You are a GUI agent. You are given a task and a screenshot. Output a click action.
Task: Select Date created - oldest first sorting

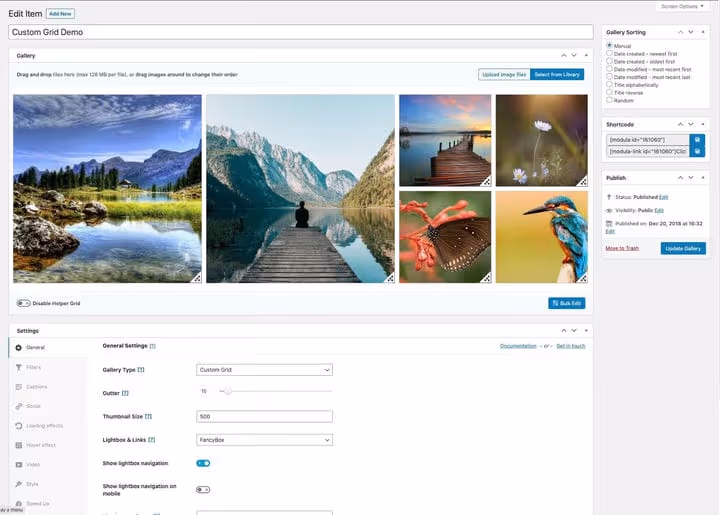pos(609,61)
